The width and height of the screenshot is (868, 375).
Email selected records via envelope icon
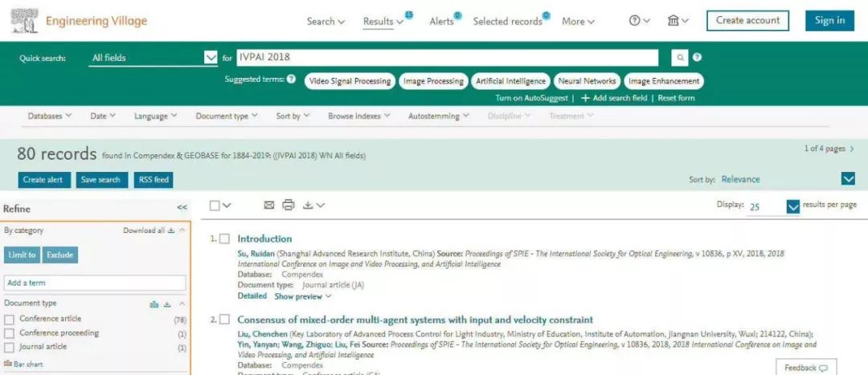point(269,206)
